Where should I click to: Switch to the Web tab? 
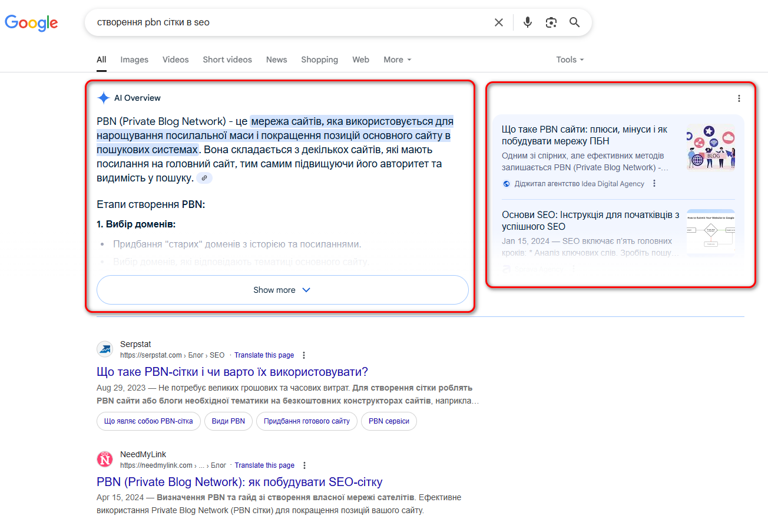(x=360, y=60)
